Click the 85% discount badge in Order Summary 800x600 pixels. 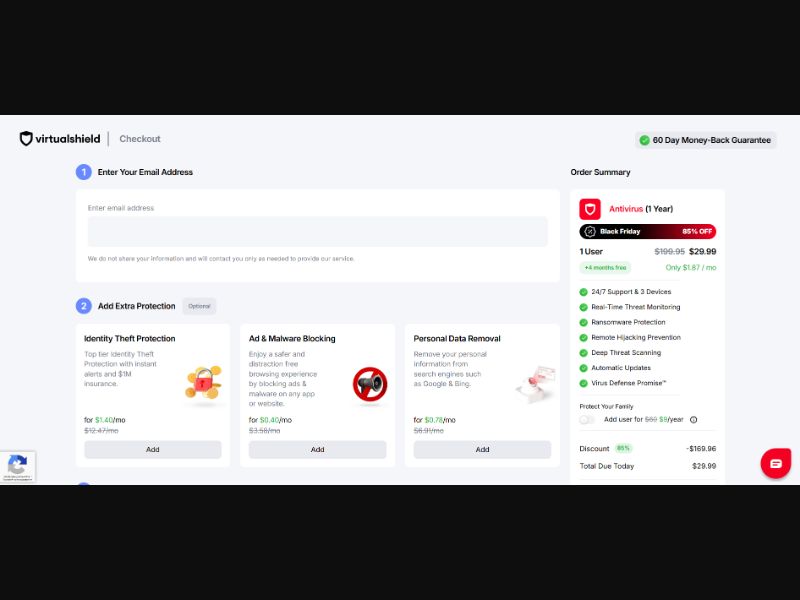625,448
